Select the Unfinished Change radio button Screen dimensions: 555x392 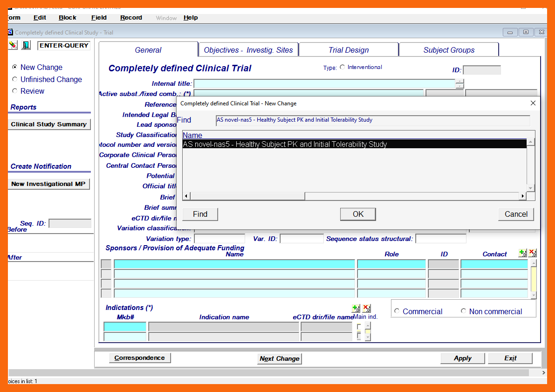point(15,79)
